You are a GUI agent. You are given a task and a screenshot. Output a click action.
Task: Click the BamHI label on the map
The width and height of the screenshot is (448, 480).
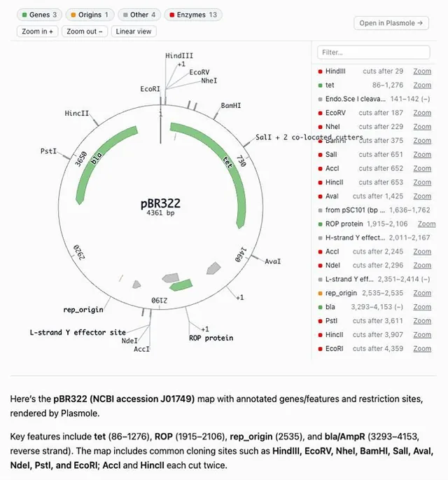pyautogui.click(x=231, y=106)
